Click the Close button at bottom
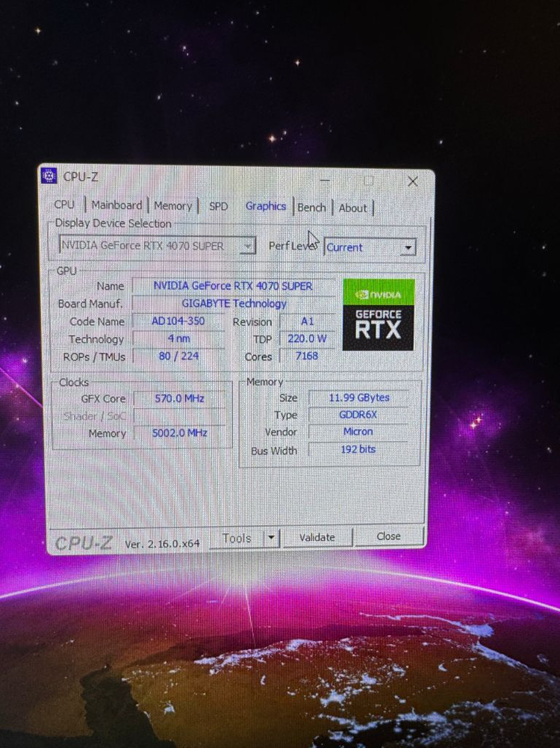Screen dimensions: 560x748 click(389, 537)
